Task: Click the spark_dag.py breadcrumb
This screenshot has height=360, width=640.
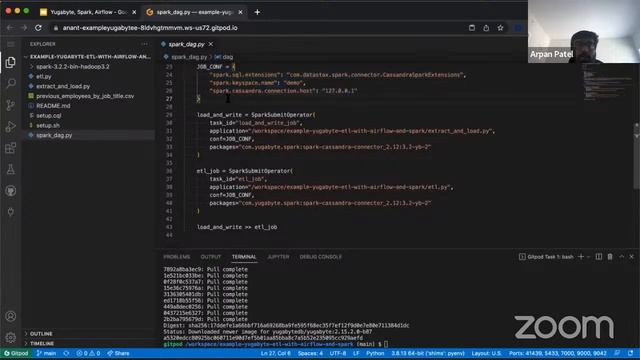Action: 189,57
